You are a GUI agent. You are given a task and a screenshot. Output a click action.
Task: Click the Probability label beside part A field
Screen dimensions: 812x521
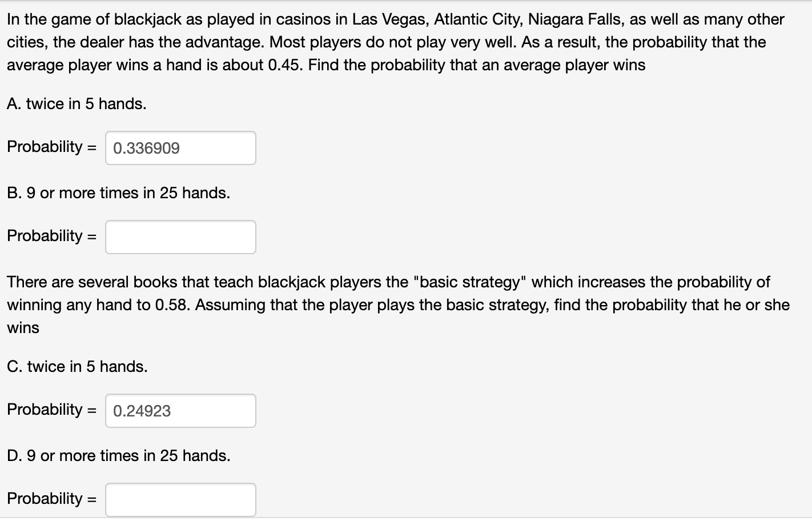coord(50,146)
